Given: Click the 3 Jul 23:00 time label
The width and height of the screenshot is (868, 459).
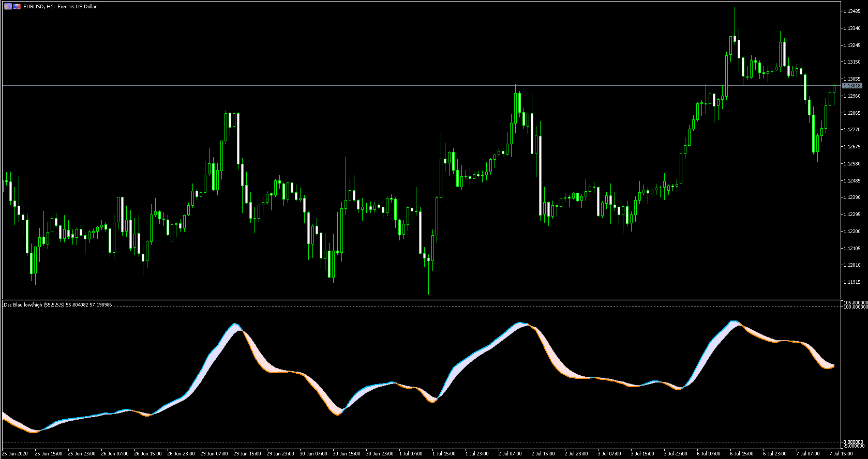Looking at the screenshot, I should click(676, 454).
